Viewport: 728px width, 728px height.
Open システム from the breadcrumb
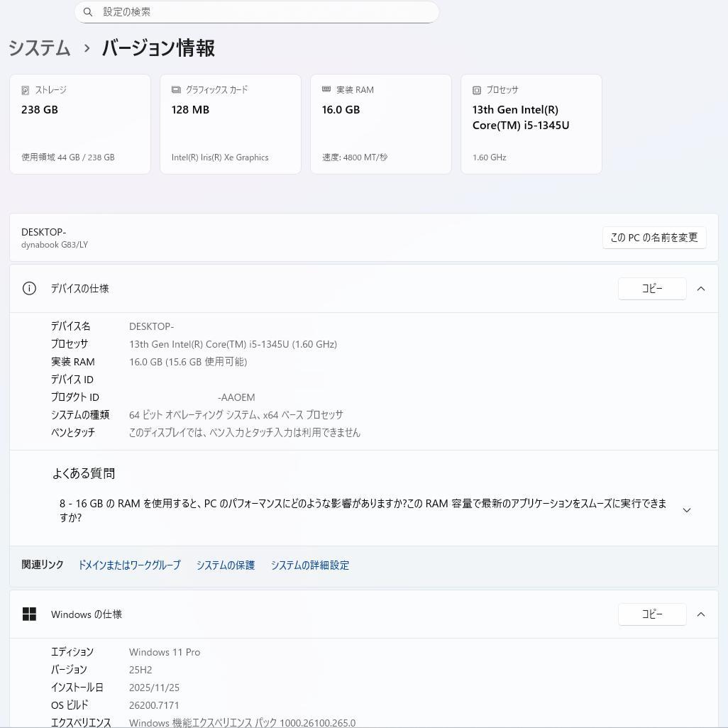click(x=39, y=48)
